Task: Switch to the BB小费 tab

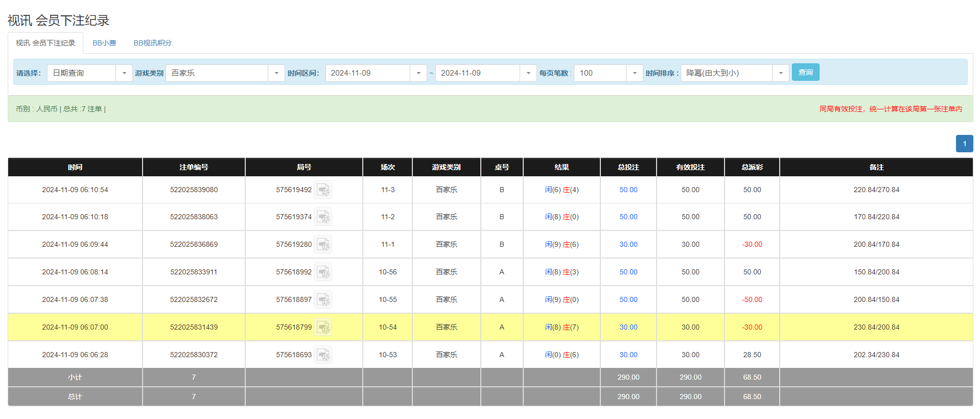Action: point(104,43)
